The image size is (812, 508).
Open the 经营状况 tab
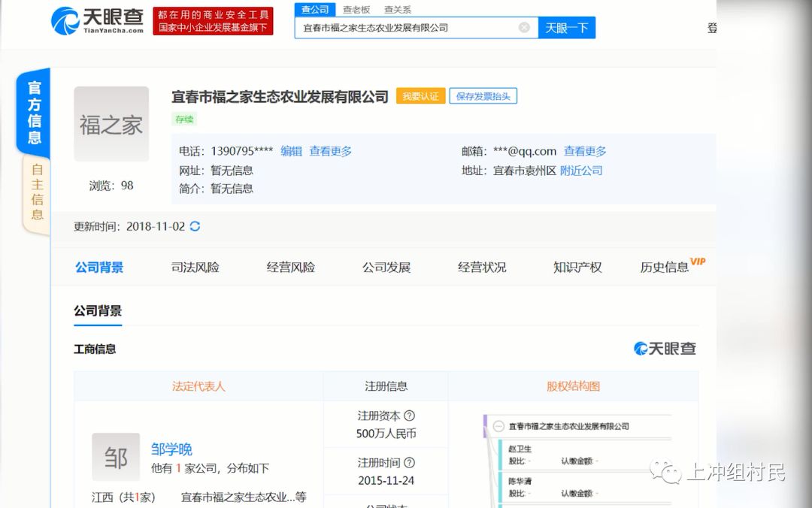(482, 268)
